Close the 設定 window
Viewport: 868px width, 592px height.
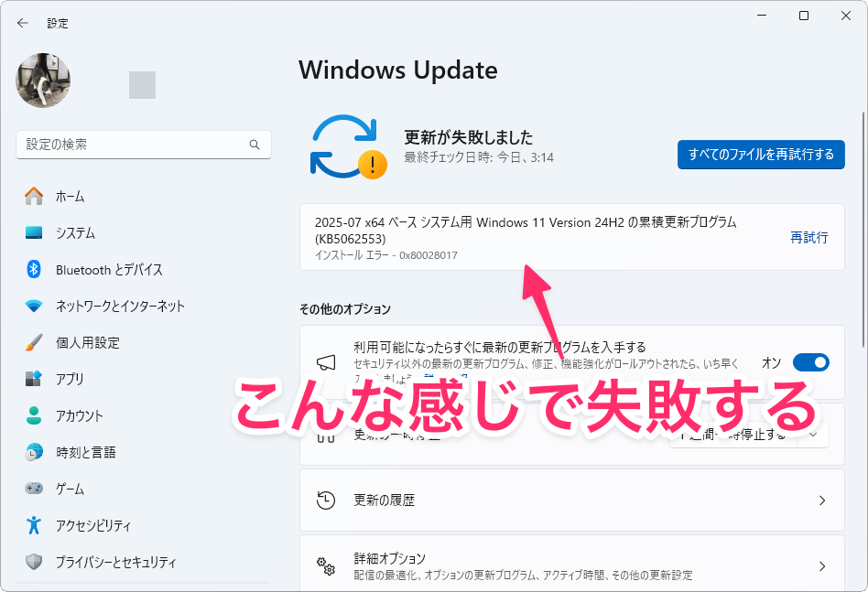pos(846,16)
